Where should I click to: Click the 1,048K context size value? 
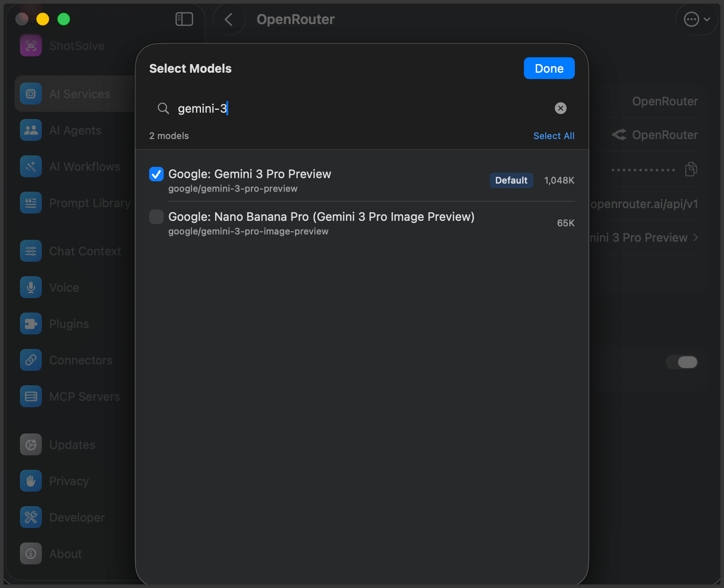(x=559, y=180)
